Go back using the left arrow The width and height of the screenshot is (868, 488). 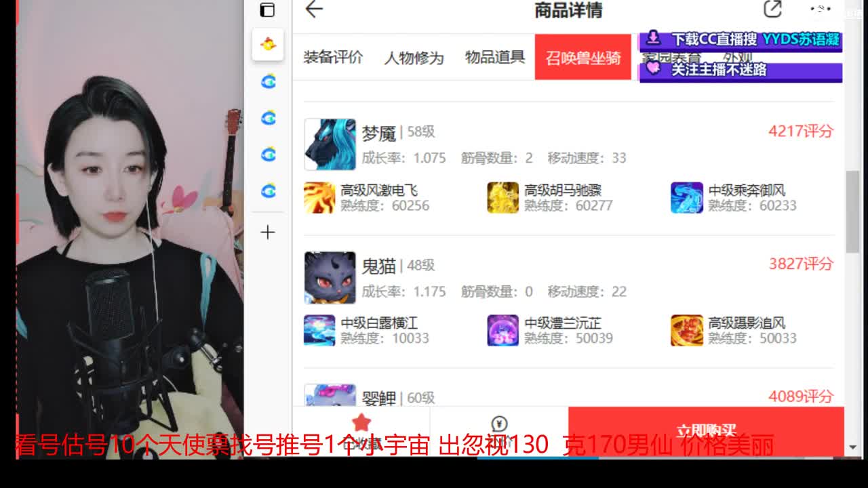pos(314,9)
